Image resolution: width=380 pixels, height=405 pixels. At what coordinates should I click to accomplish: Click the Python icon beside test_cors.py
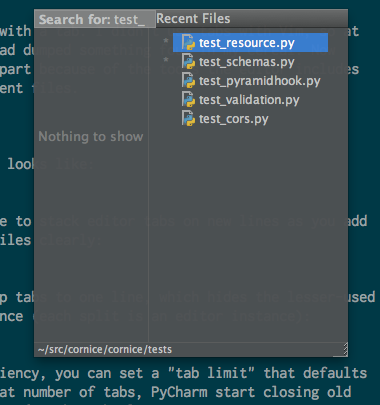(188, 119)
